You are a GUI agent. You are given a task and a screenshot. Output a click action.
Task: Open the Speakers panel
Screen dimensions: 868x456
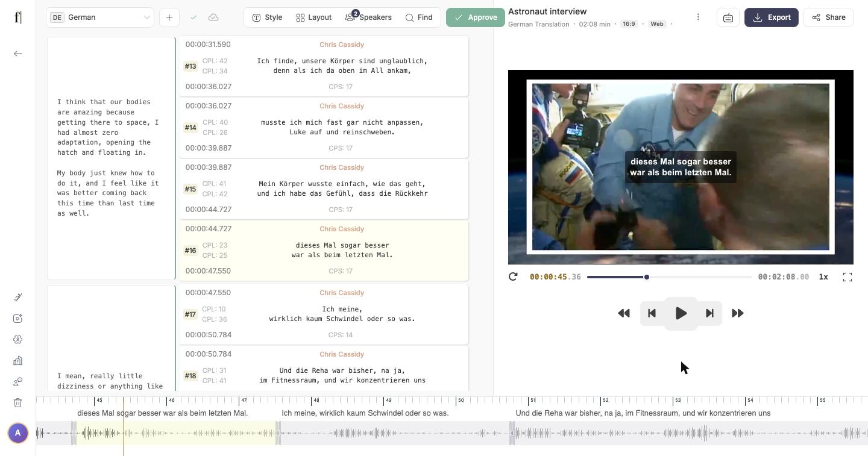click(368, 17)
